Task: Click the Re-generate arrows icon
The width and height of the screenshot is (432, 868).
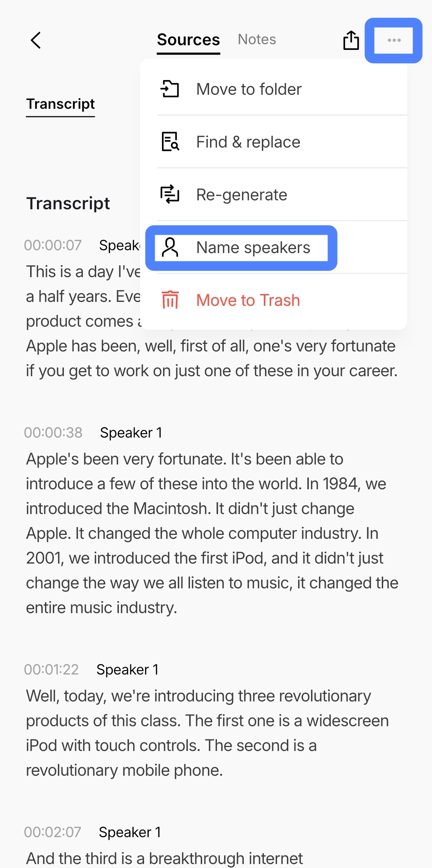Action: [x=170, y=194]
